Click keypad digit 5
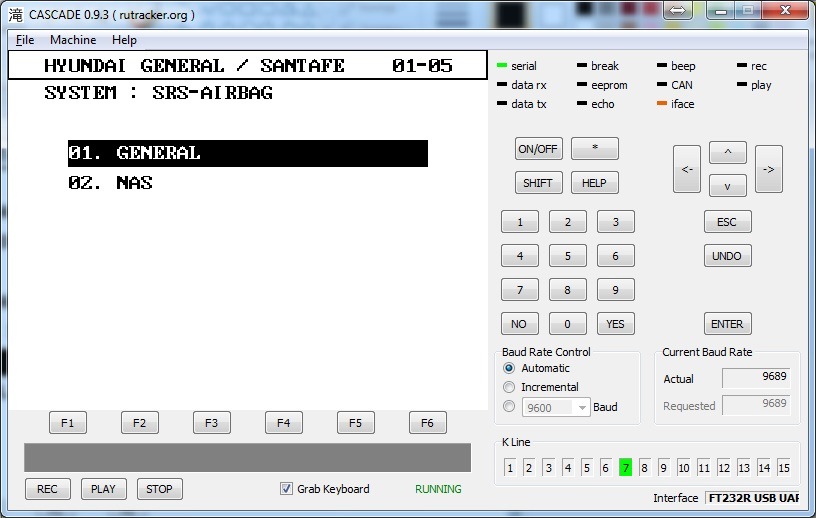816x518 pixels. [x=568, y=256]
